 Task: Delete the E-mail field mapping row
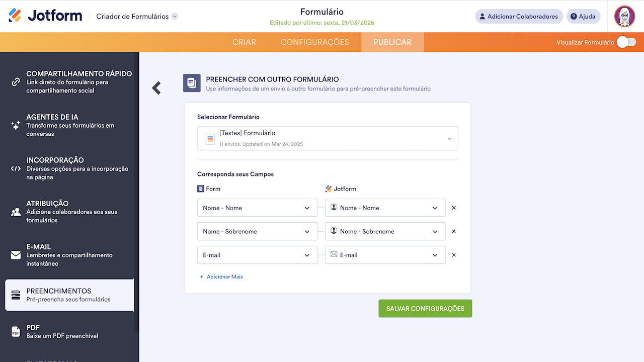454,255
